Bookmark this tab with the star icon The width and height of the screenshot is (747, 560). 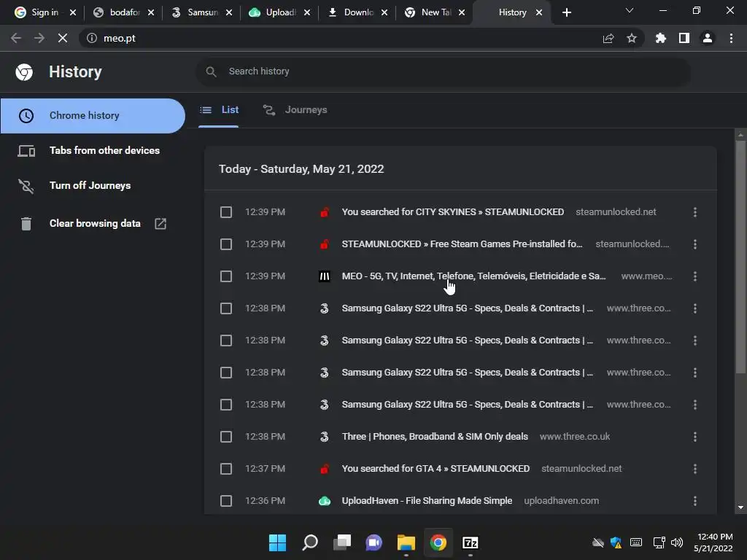pos(632,38)
